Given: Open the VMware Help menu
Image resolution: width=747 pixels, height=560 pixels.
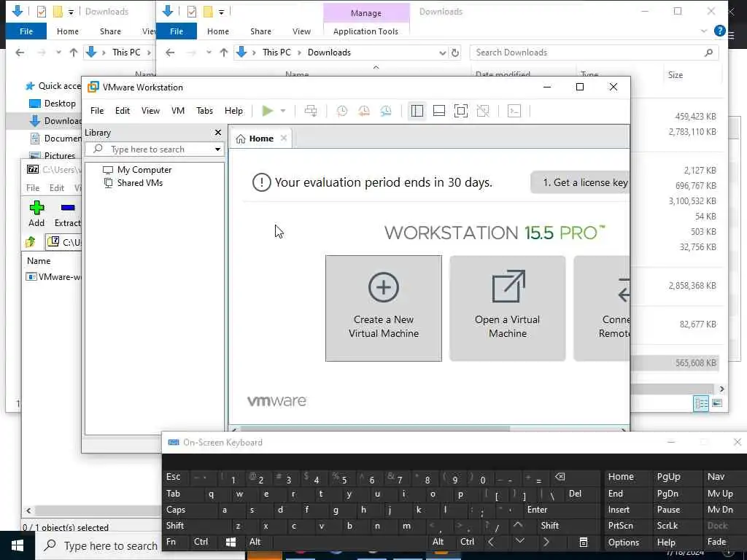Looking at the screenshot, I should [233, 111].
